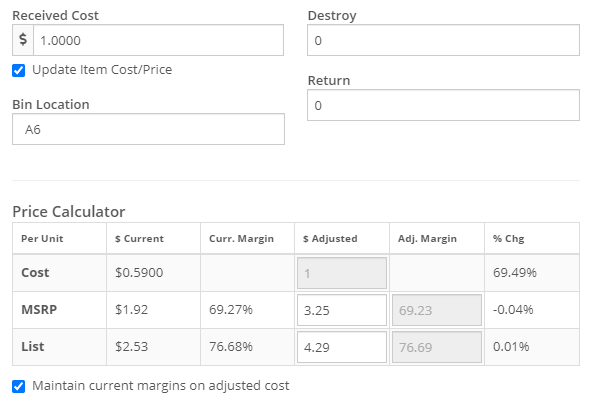Click the Bin Location field showing A6
Screen dimensions: 590x404
coord(148,129)
